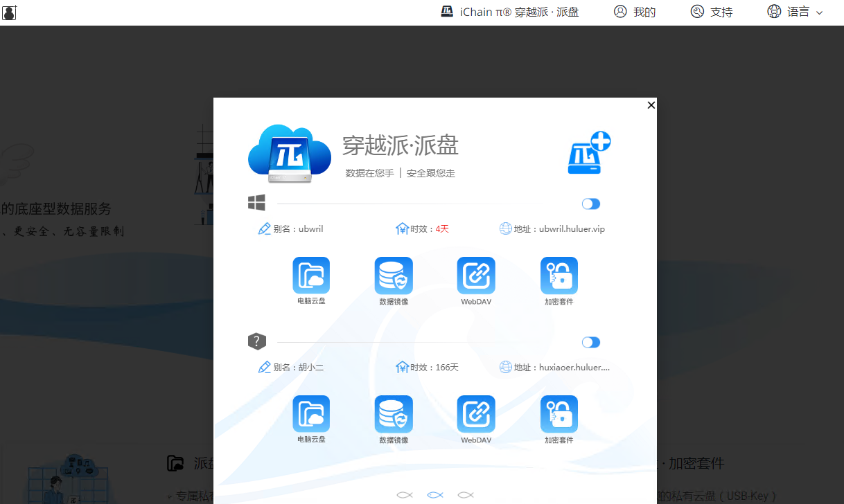
Task: Open the iChain π 穿越派·派盘 menu
Action: pos(510,12)
